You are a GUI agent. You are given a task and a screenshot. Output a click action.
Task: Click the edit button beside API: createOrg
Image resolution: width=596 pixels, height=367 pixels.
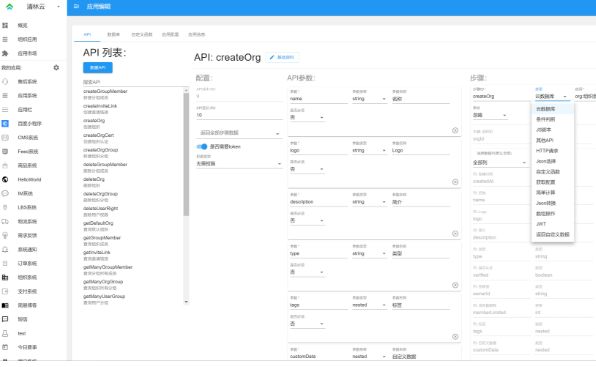coord(282,57)
